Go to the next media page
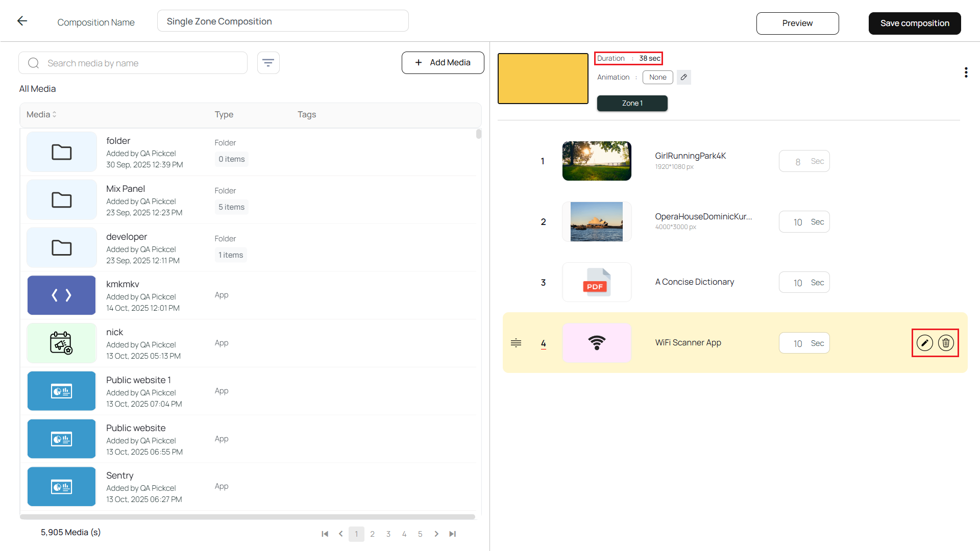 436,534
